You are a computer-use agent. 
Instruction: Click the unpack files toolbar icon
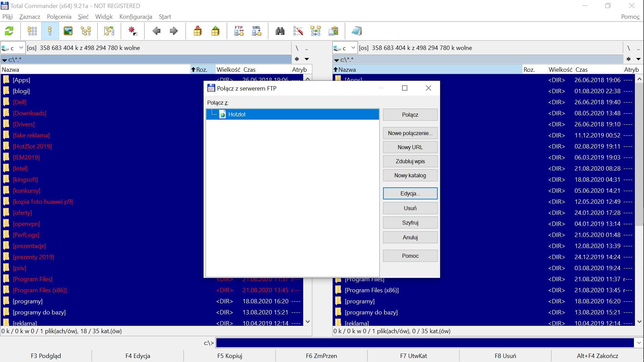point(215,31)
